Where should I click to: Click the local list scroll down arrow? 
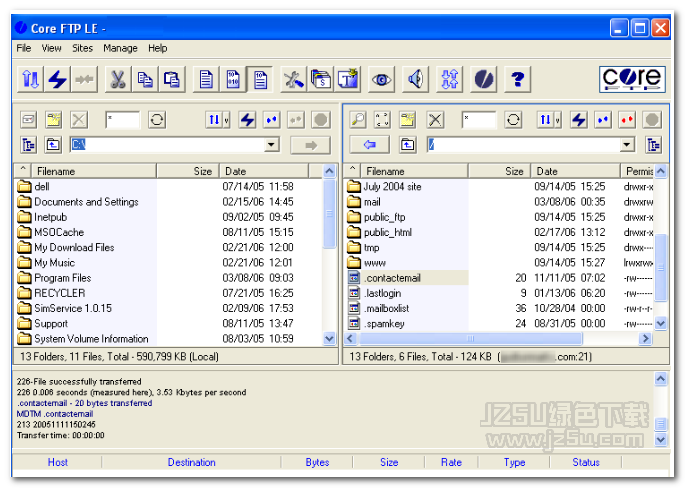[x=329, y=339]
